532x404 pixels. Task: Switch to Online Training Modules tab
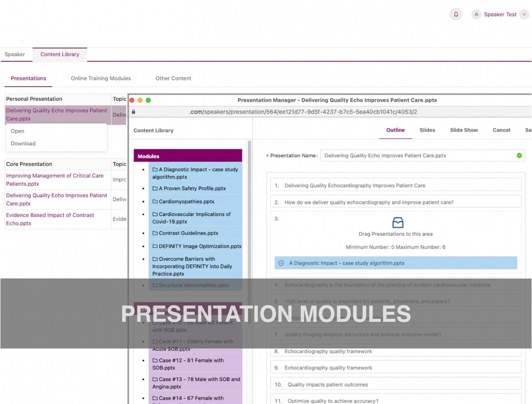[101, 78]
